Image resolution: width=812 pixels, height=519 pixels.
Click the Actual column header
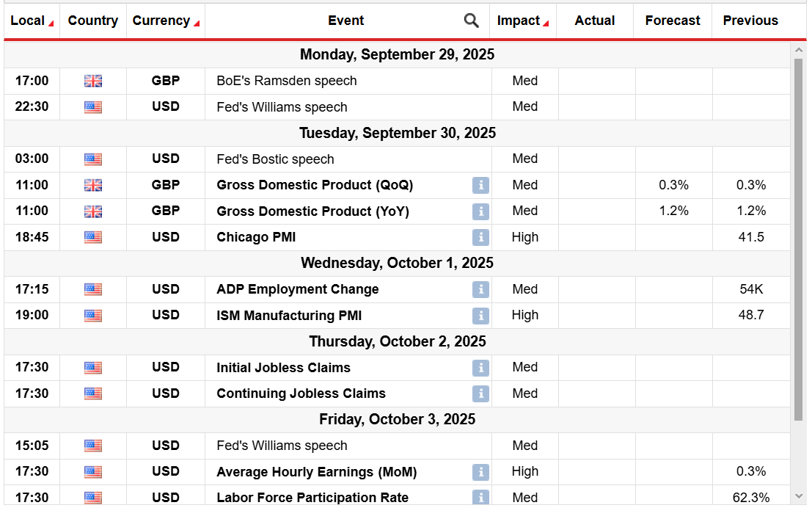tap(594, 21)
